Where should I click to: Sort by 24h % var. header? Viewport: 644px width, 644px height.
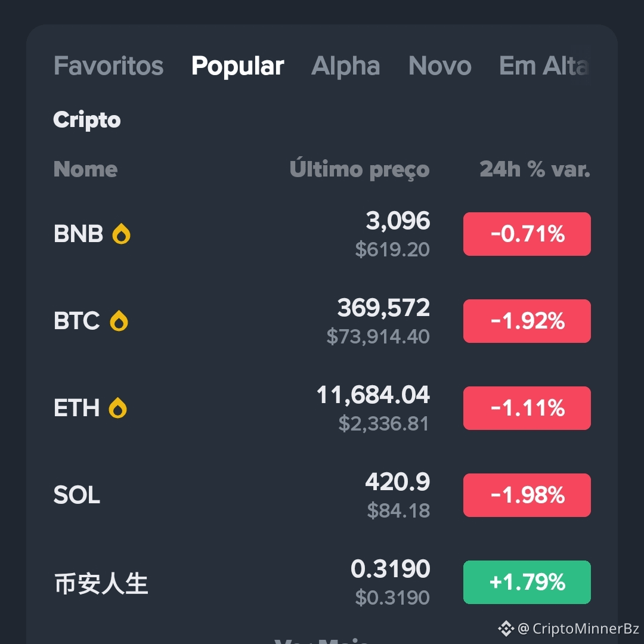(x=535, y=169)
